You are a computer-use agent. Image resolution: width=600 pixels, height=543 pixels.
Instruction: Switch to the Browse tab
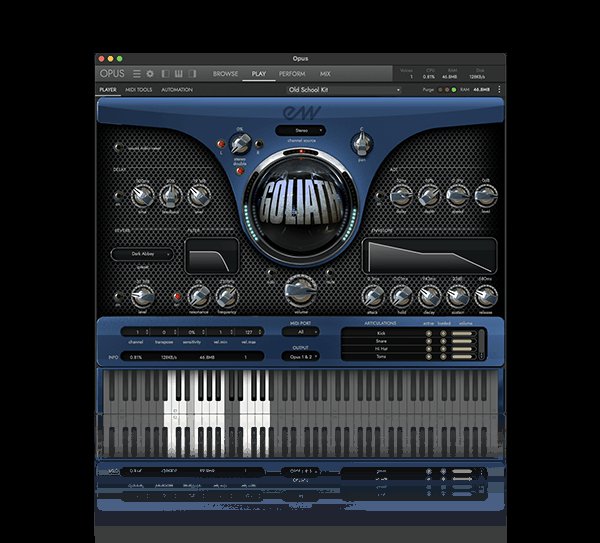point(225,73)
